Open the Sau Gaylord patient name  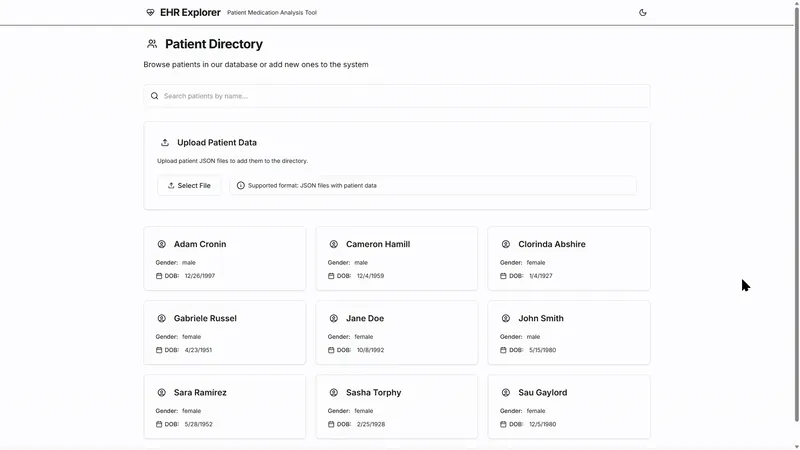coord(543,392)
